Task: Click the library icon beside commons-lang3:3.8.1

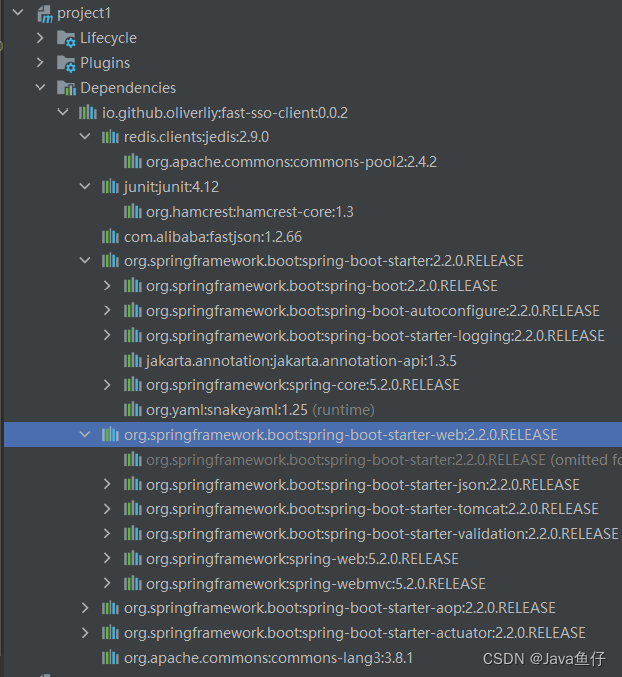Action: tap(110, 657)
